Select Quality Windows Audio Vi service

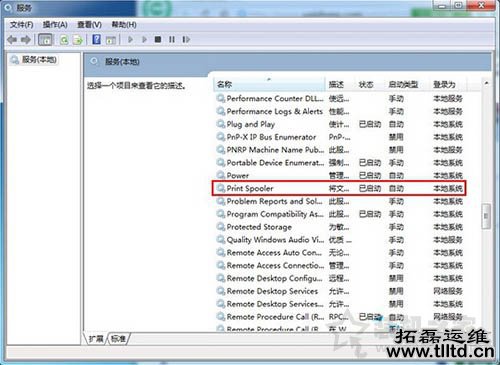[339, 240]
